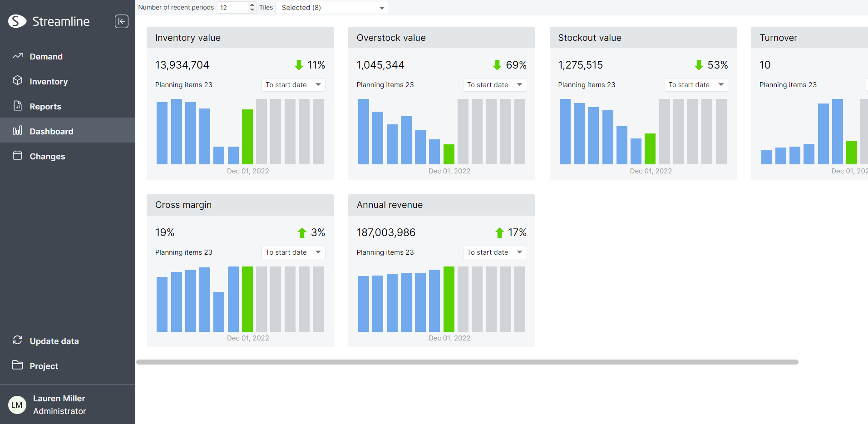Screen dimensions: 868x424
Task: Click the horizontal scrollbar under the tiles
Action: (467, 362)
